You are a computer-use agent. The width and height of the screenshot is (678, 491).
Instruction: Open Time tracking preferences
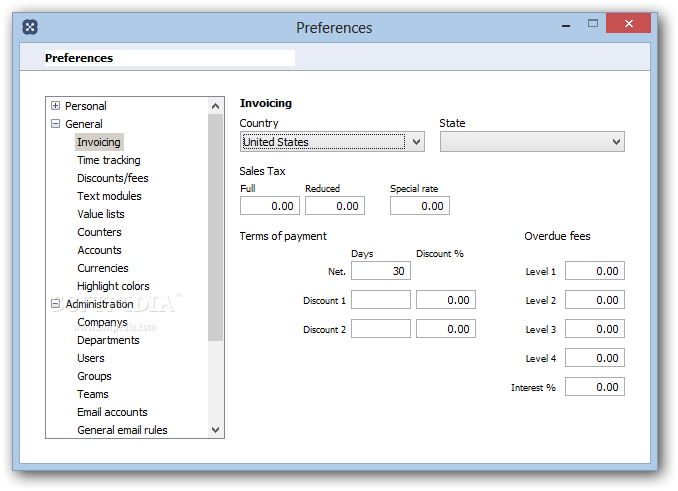pyautogui.click(x=109, y=160)
